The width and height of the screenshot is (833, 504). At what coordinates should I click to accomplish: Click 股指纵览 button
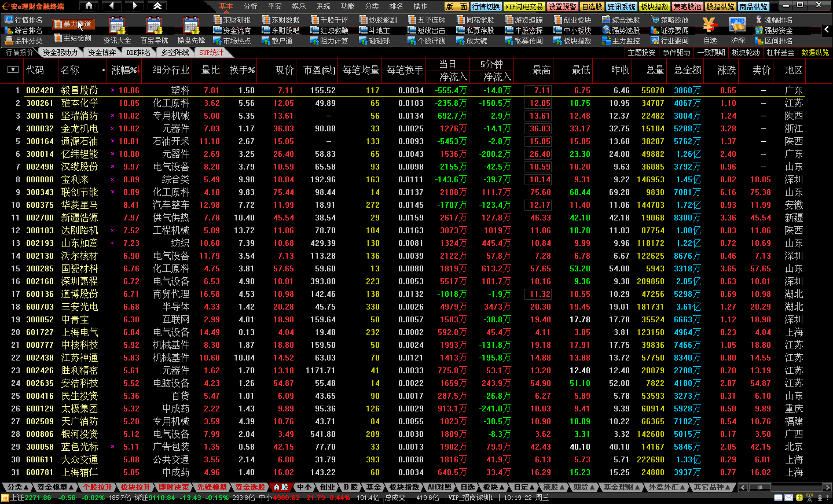pyautogui.click(x=720, y=6)
